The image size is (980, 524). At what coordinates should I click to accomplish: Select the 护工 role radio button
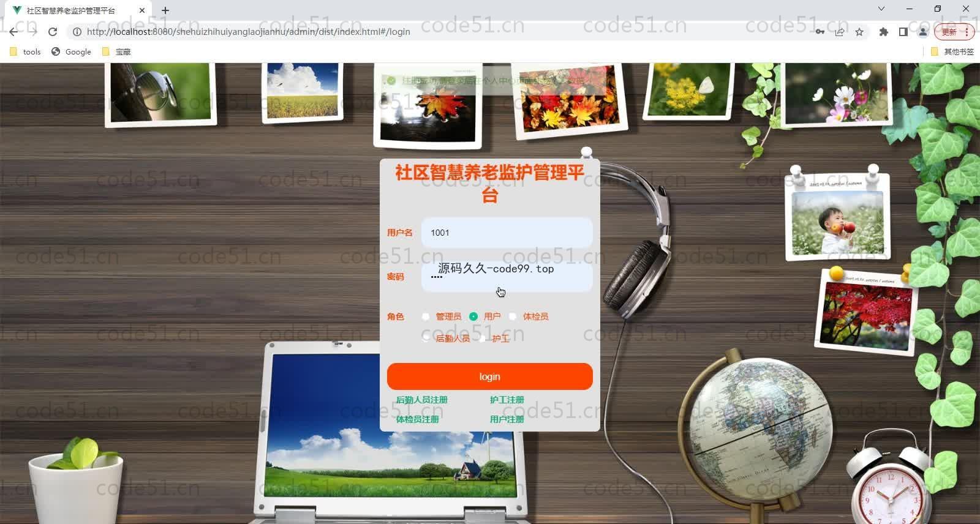click(482, 339)
